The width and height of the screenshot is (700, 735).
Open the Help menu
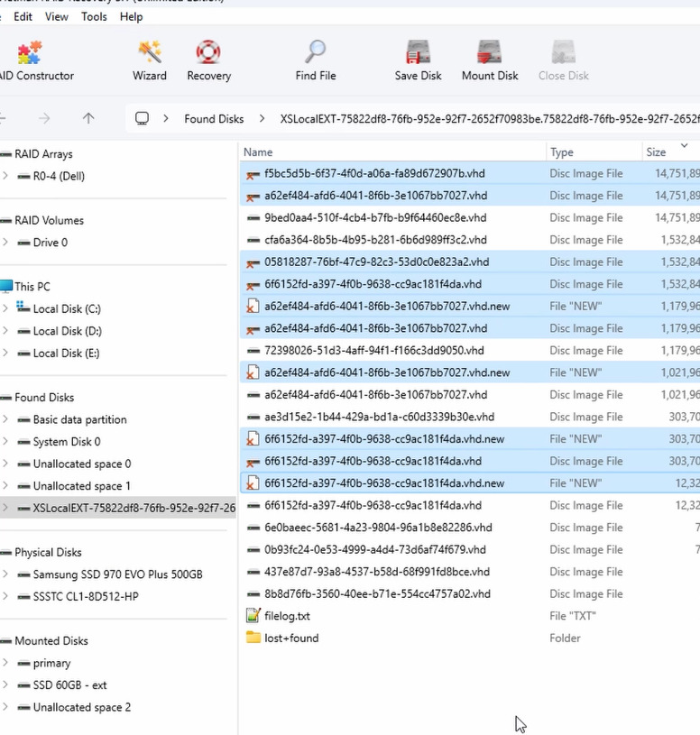131,17
